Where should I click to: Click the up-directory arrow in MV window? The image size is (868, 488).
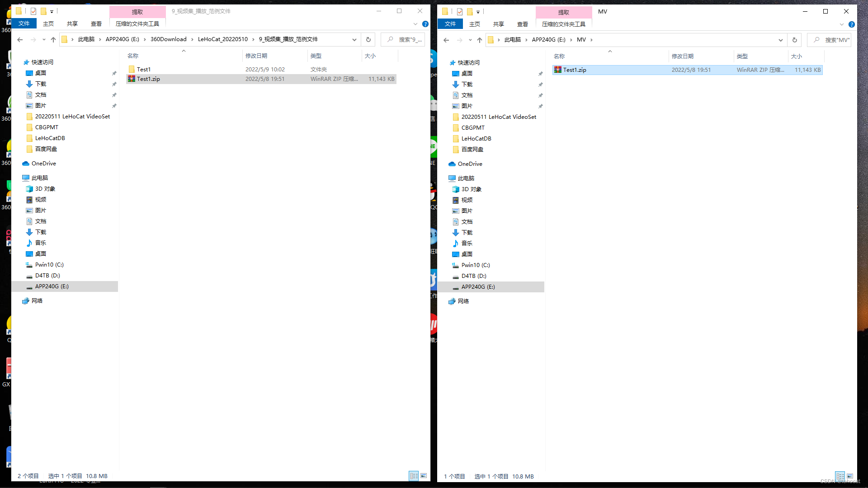point(480,40)
